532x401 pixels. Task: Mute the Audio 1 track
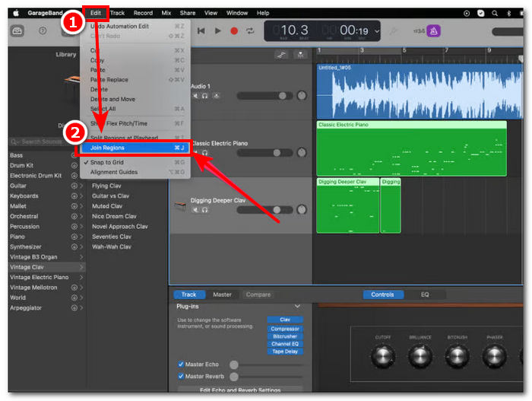click(x=195, y=96)
